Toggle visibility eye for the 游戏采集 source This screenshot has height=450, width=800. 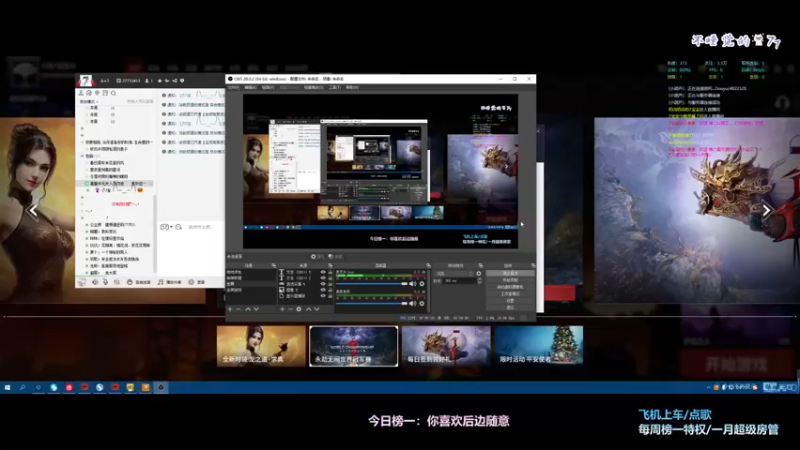323,284
